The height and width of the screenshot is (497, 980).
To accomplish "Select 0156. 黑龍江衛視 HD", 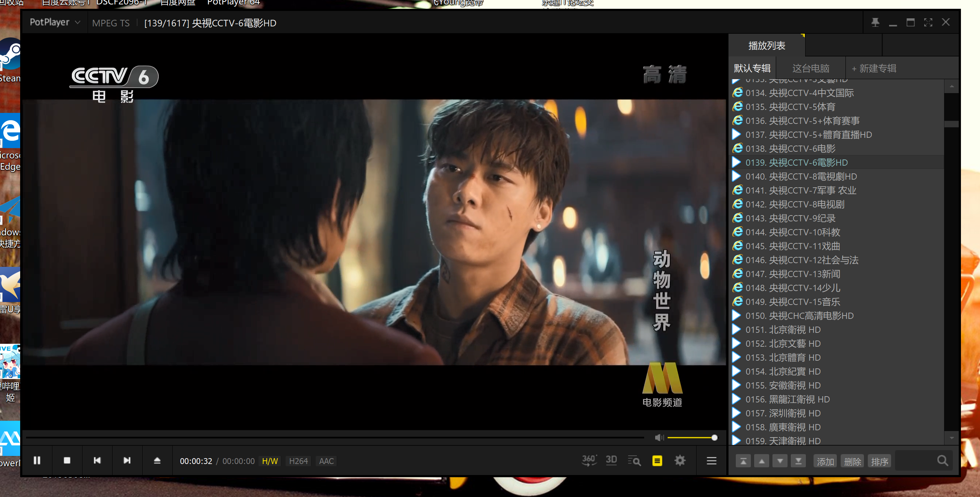I will (837, 399).
